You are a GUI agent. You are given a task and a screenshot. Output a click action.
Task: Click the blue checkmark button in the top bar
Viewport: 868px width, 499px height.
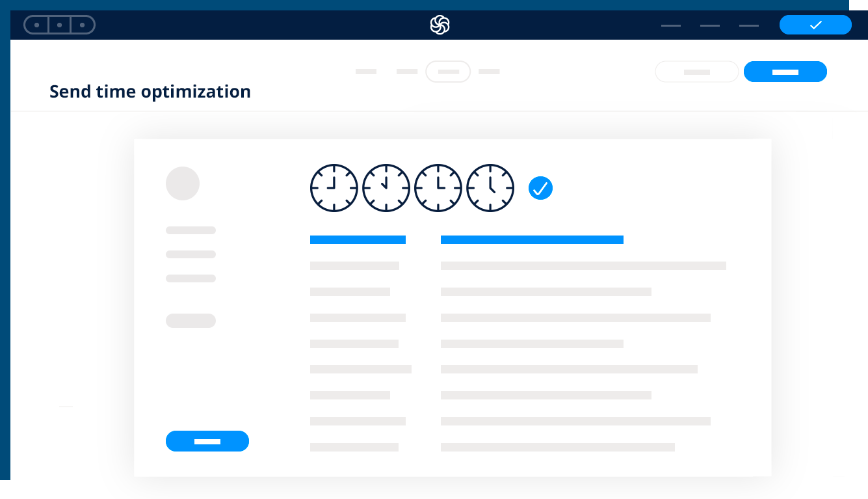815,25
